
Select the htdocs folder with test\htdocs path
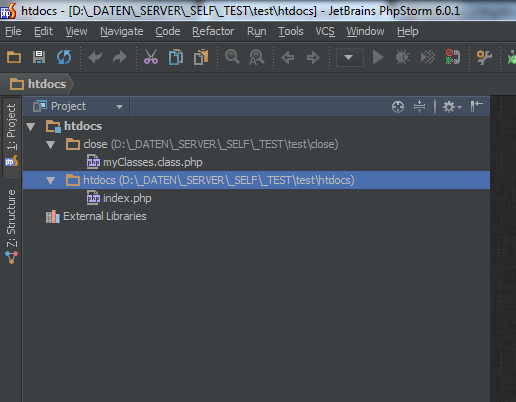pos(256,180)
